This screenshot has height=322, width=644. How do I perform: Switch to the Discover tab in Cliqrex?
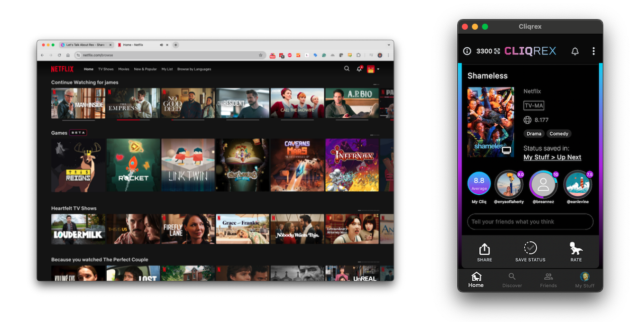pyautogui.click(x=512, y=280)
